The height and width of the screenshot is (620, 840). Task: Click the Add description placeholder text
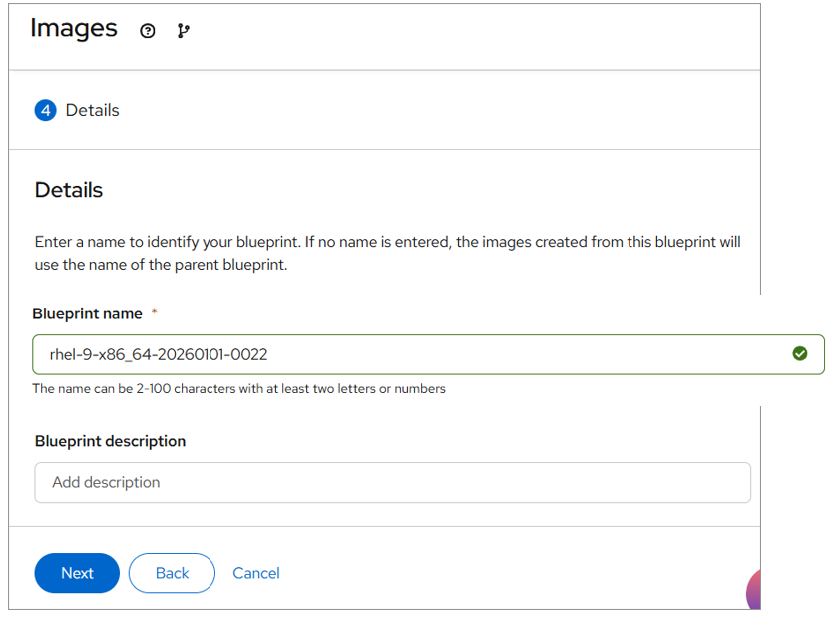tap(106, 482)
